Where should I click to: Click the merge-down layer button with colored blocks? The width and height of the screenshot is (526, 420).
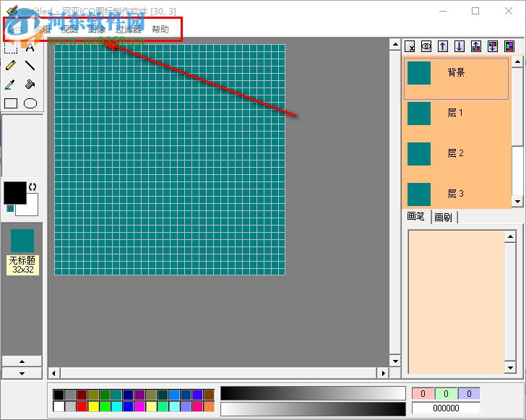coord(493,46)
